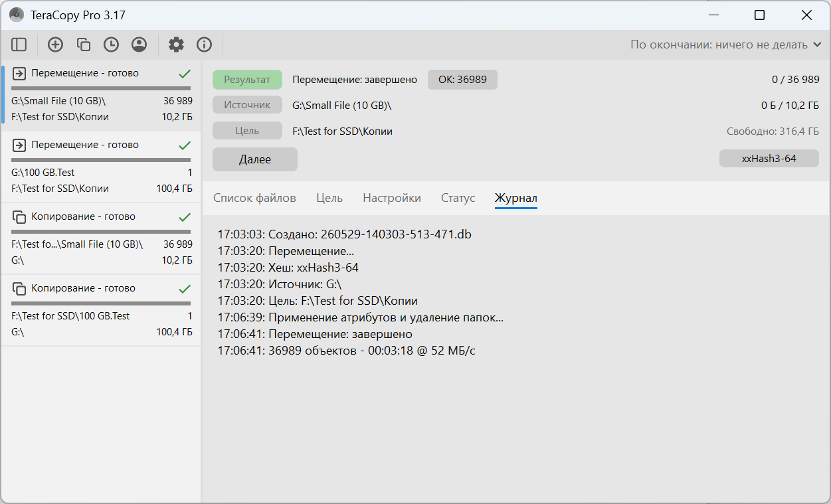This screenshot has width=831, height=504.
Task: Select the job 'F:\Test fo...\Small File (10 GB)\'
Action: [101, 238]
